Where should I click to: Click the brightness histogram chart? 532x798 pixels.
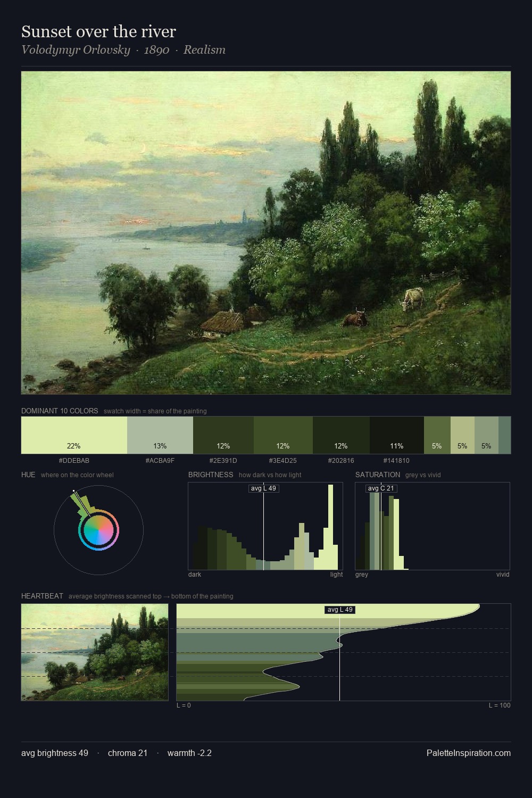click(x=265, y=526)
